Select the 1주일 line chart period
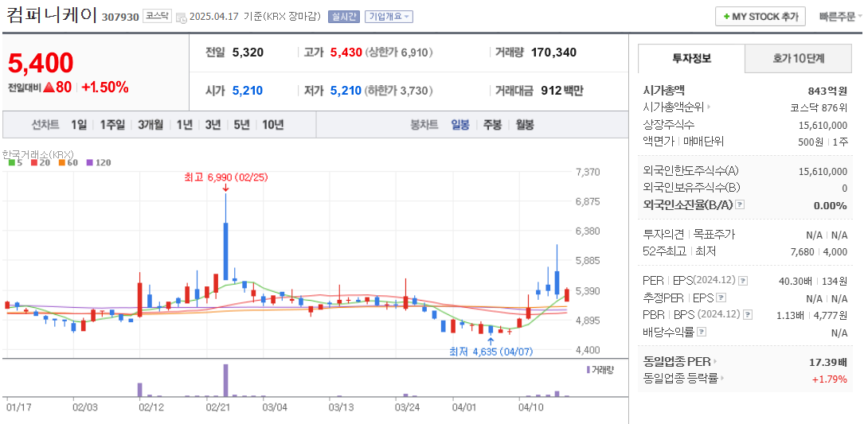868x424 pixels. (112, 125)
